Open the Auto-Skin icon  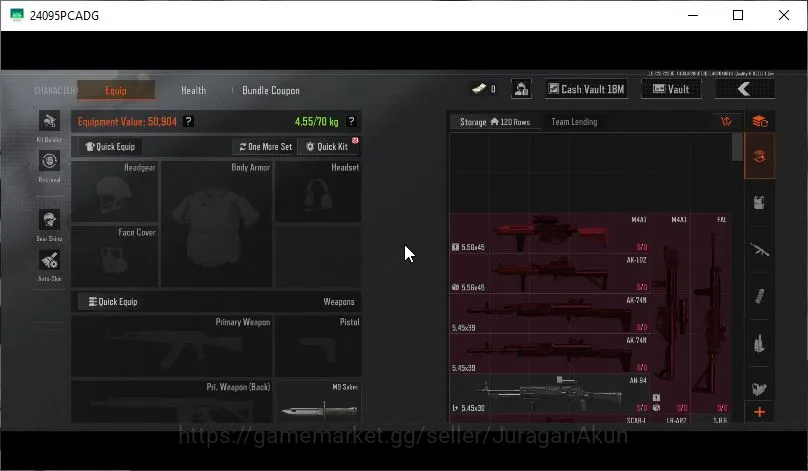[x=49, y=260]
